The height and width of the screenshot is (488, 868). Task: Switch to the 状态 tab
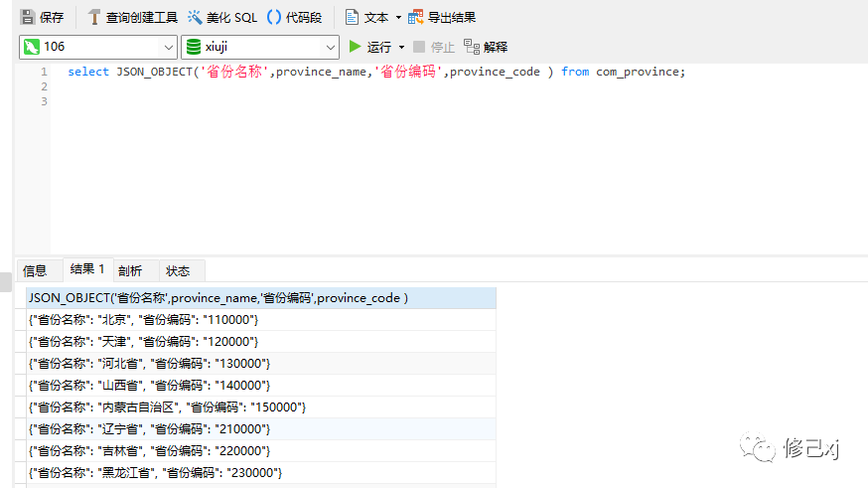[x=178, y=270]
